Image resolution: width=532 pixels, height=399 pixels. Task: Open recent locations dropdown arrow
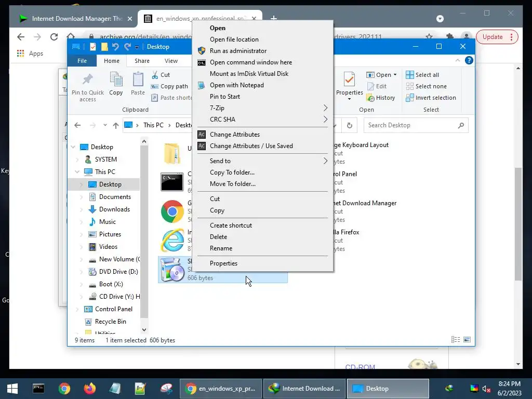click(105, 125)
